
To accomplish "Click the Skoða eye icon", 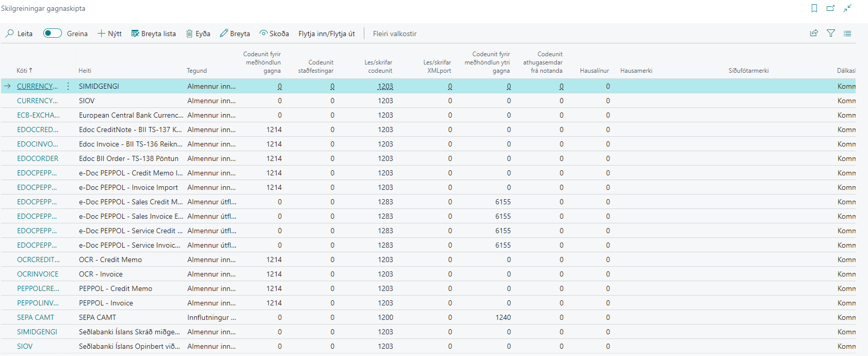I will (x=263, y=34).
